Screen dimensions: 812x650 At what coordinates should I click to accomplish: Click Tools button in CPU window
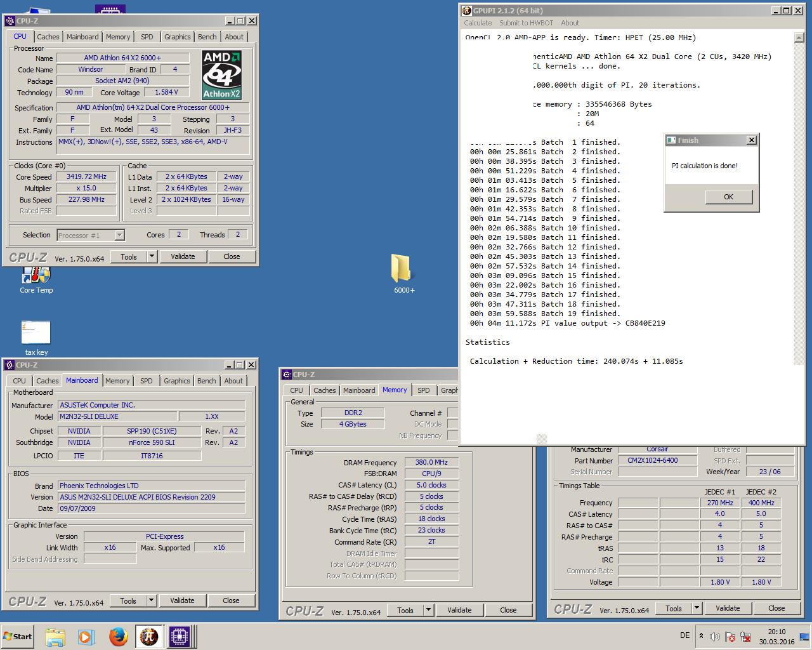click(129, 256)
